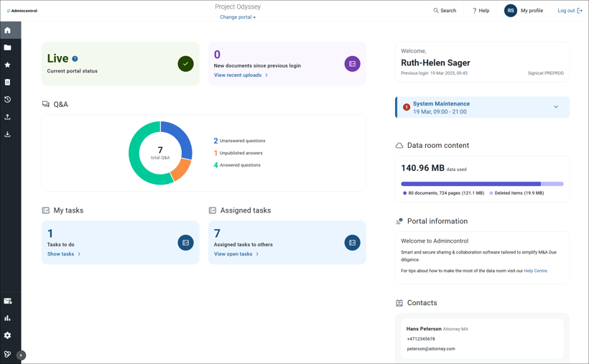Click the Live status help icon
The width and height of the screenshot is (589, 364).
75,59
